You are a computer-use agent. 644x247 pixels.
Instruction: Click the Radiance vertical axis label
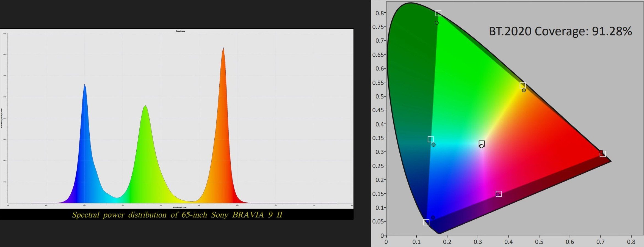pyautogui.click(x=1, y=118)
